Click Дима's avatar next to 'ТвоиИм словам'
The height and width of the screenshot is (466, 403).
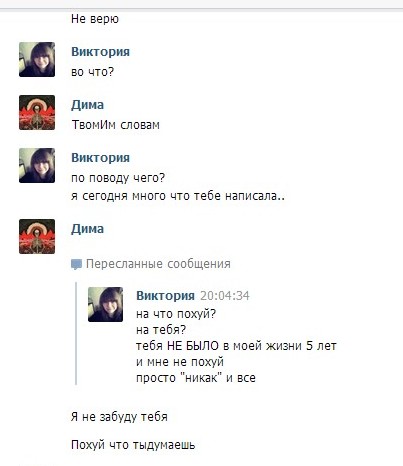37,113
